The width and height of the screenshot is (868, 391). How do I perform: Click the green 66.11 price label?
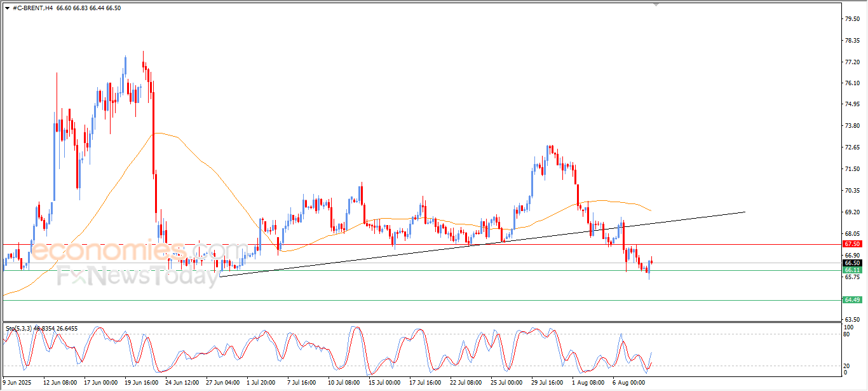pyautogui.click(x=852, y=270)
